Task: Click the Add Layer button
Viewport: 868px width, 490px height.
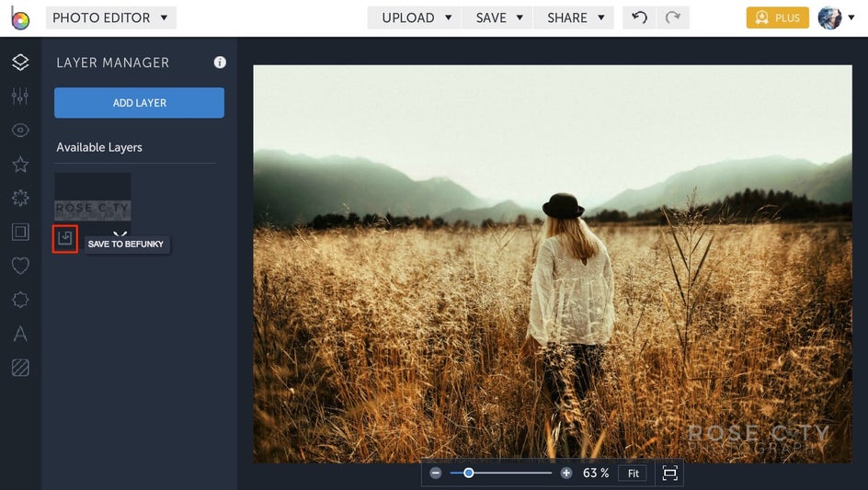Action: pyautogui.click(x=139, y=102)
